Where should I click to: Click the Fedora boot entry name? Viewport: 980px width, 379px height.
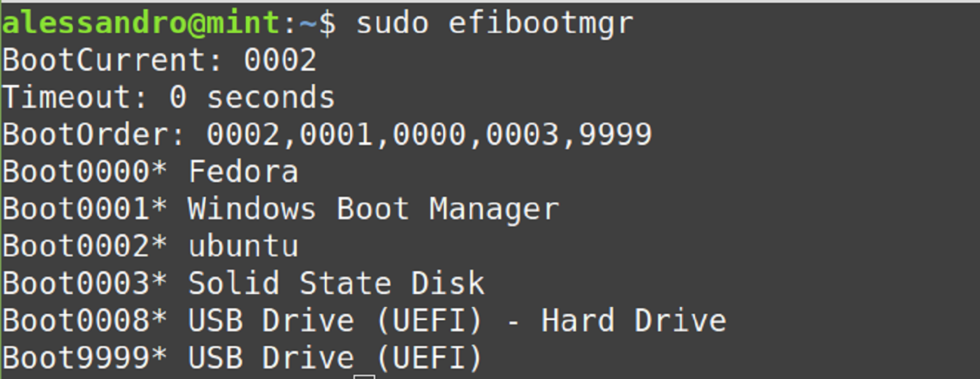coord(243,172)
